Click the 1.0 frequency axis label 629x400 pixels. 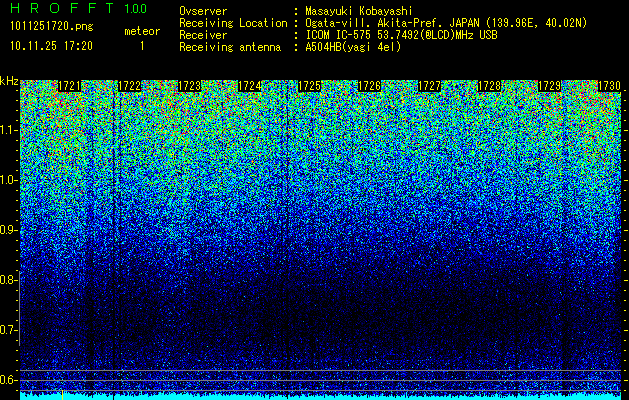click(8, 180)
